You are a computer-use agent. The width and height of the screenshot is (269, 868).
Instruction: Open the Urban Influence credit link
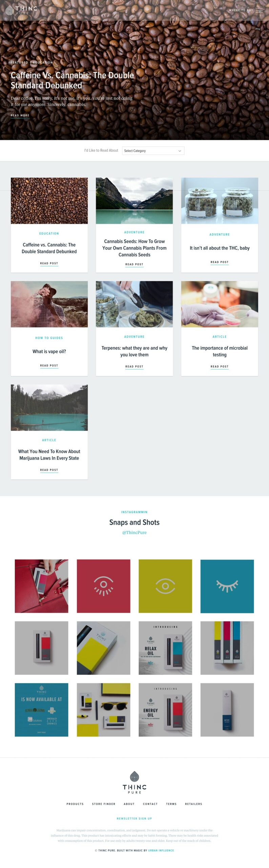[x=161, y=850]
